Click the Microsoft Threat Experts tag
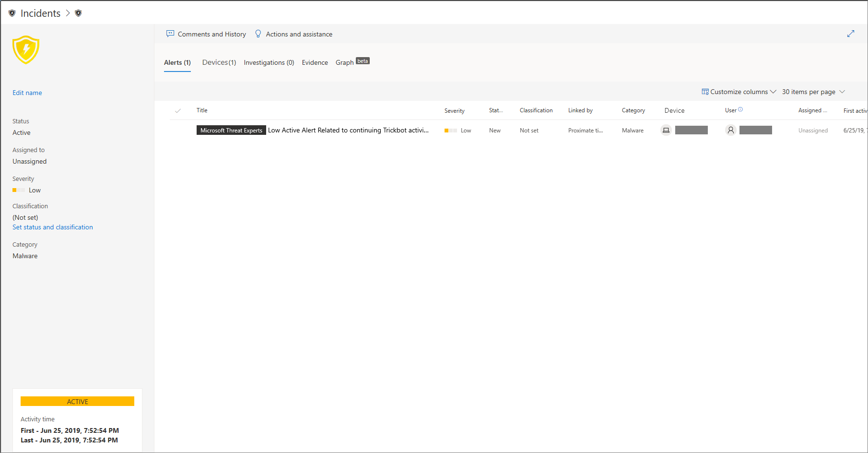This screenshot has width=868, height=453. point(231,130)
